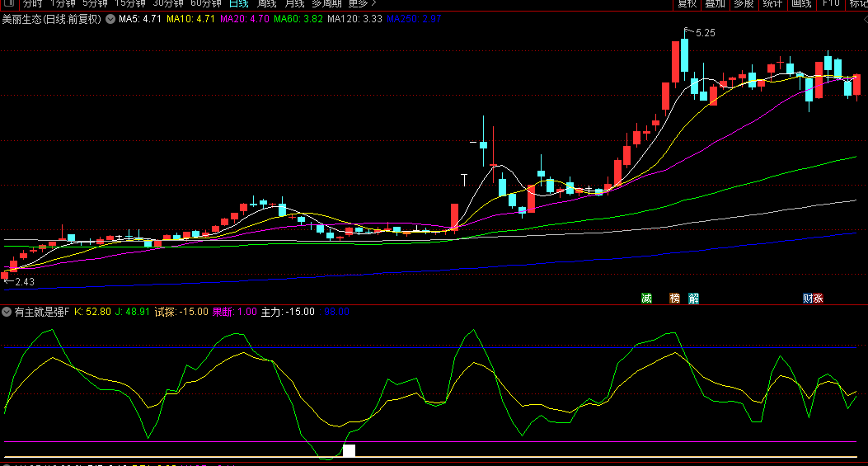The image size is (868, 466).
Task: Switch to the 周线 weekly chart tab
Action: point(266,4)
